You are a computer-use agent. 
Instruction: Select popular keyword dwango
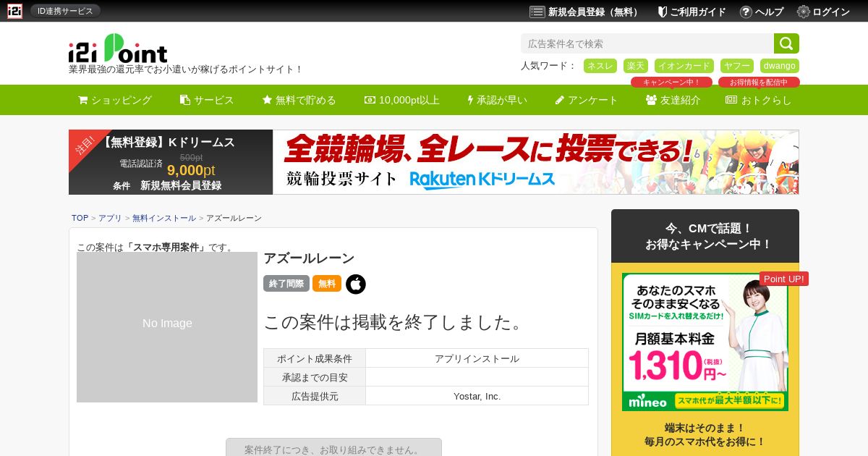pyautogui.click(x=780, y=66)
